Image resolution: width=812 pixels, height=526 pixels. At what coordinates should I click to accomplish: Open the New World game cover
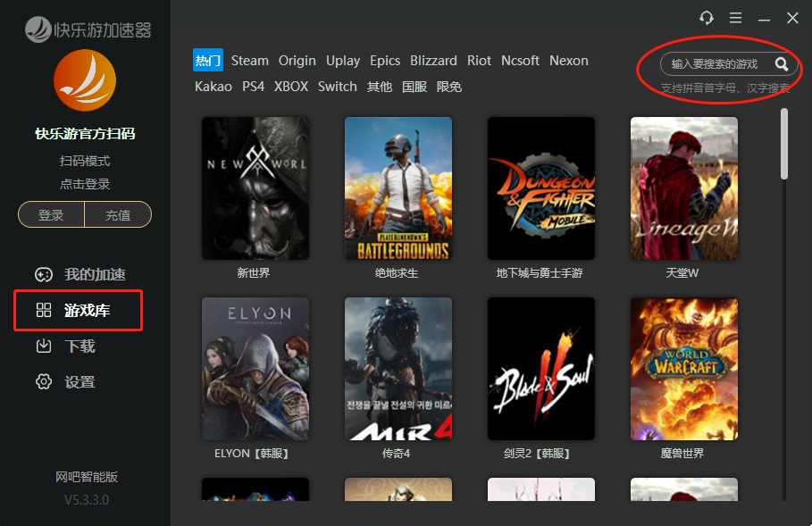(x=255, y=188)
